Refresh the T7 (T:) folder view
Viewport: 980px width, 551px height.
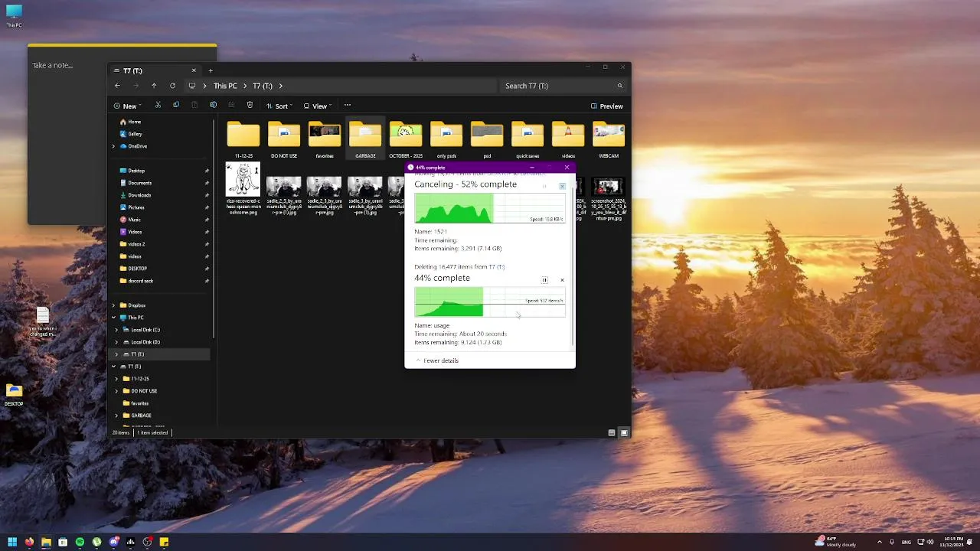[x=172, y=86]
